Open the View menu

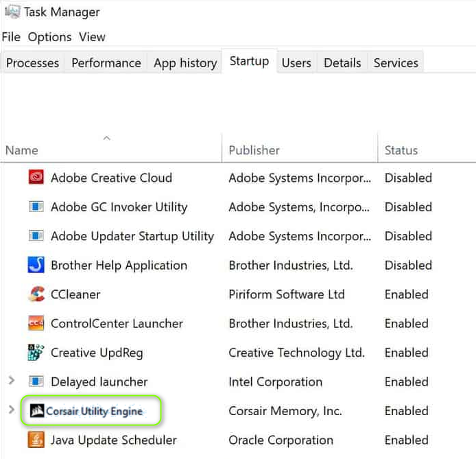point(92,37)
